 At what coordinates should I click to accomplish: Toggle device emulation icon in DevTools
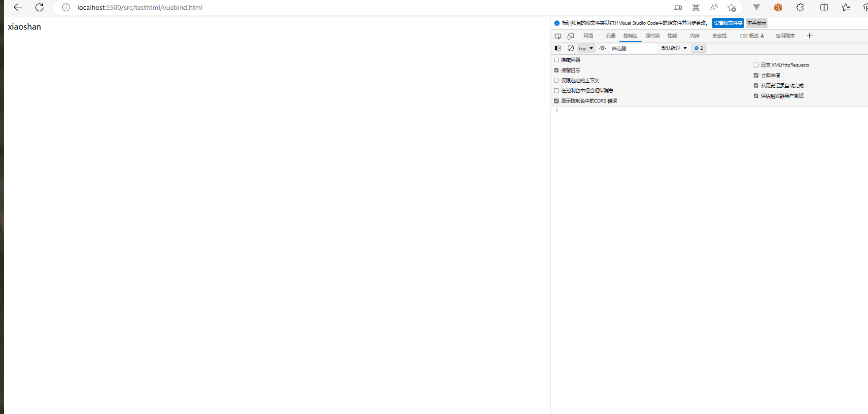pyautogui.click(x=571, y=36)
